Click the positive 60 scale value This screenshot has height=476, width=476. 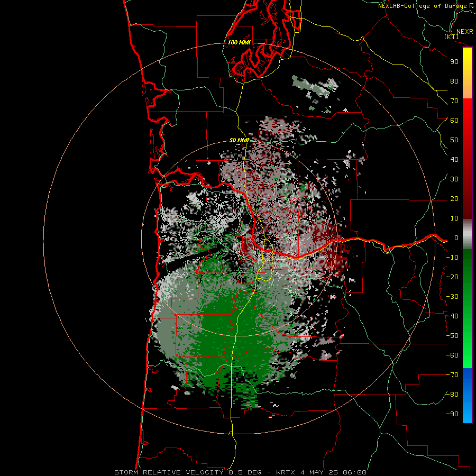pos(454,121)
